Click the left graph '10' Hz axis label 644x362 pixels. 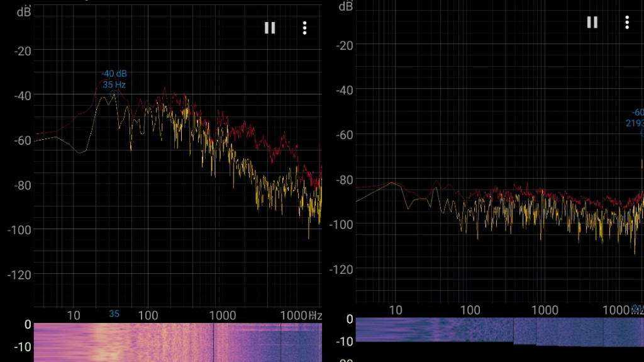74,315
